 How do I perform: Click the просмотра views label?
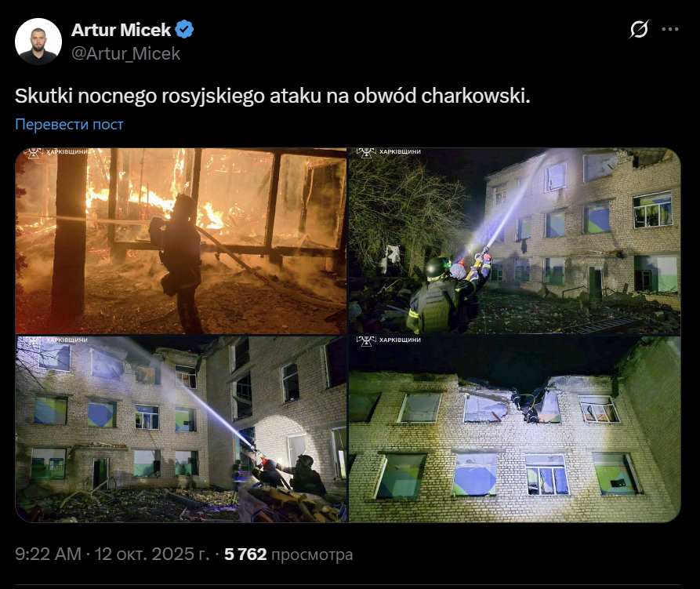(312, 554)
